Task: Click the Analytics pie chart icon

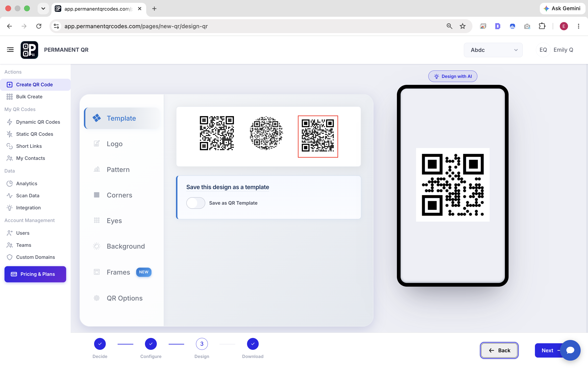Action: pyautogui.click(x=9, y=184)
